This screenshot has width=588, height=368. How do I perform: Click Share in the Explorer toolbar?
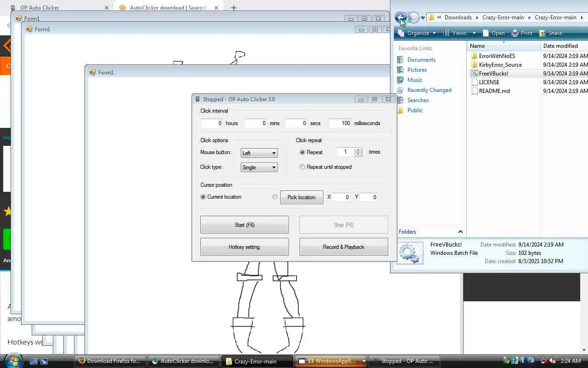pos(550,33)
